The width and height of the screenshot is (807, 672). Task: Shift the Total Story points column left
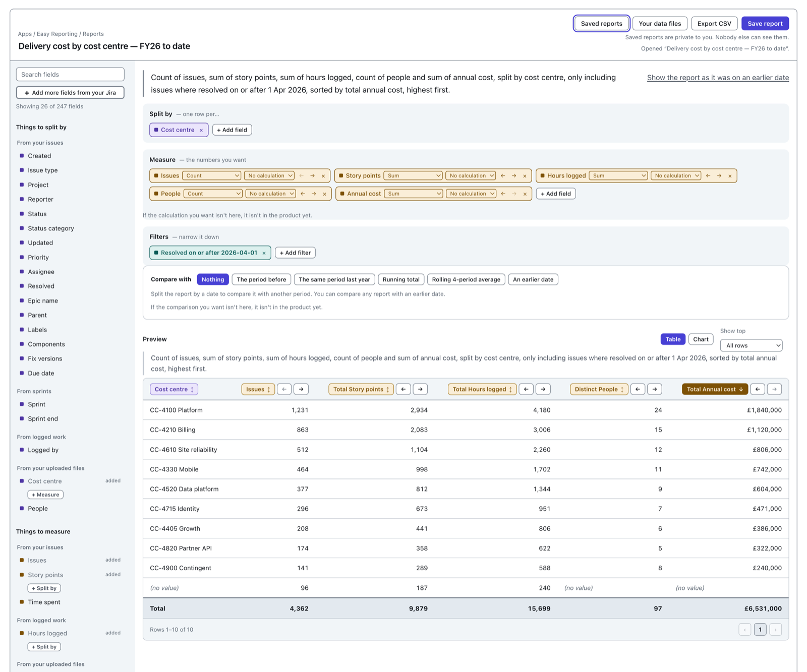(x=403, y=389)
